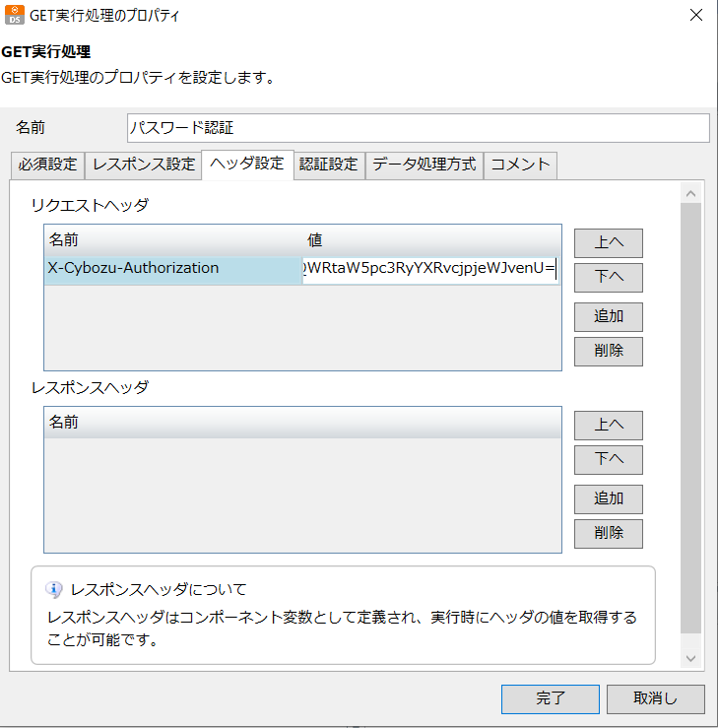Screen dimensions: 718x728
Task: Click the info icon beside レスポンスヘッダについて
Action: point(54,589)
